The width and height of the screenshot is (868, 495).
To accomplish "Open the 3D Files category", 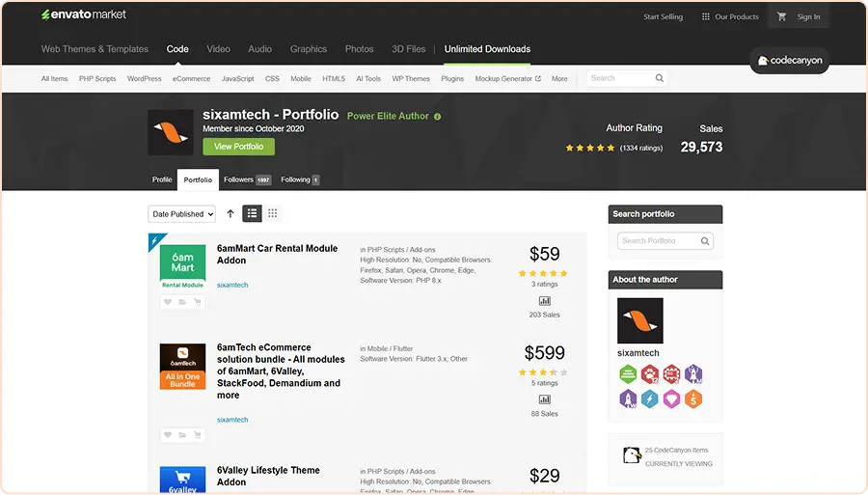I will click(409, 48).
